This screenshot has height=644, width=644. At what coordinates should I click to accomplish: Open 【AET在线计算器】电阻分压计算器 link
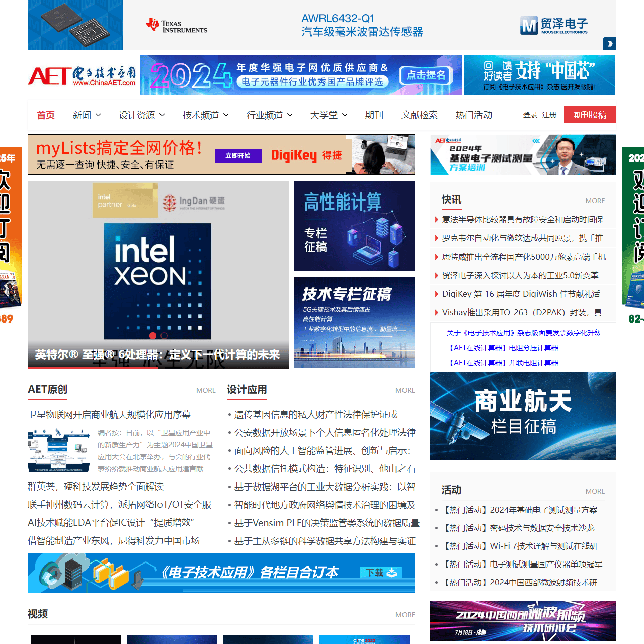click(x=502, y=348)
